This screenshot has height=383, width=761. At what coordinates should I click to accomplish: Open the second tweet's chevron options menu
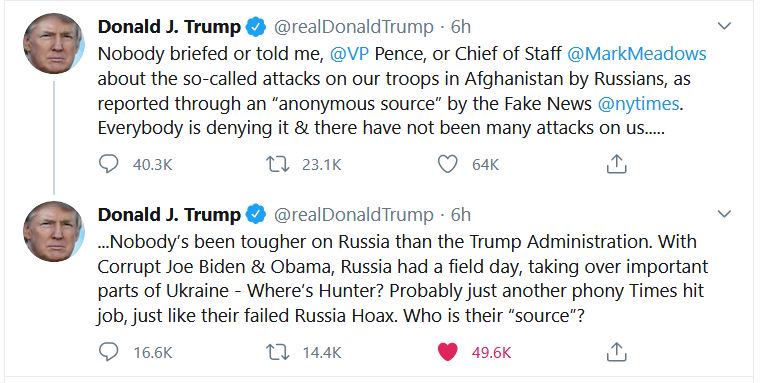click(724, 214)
